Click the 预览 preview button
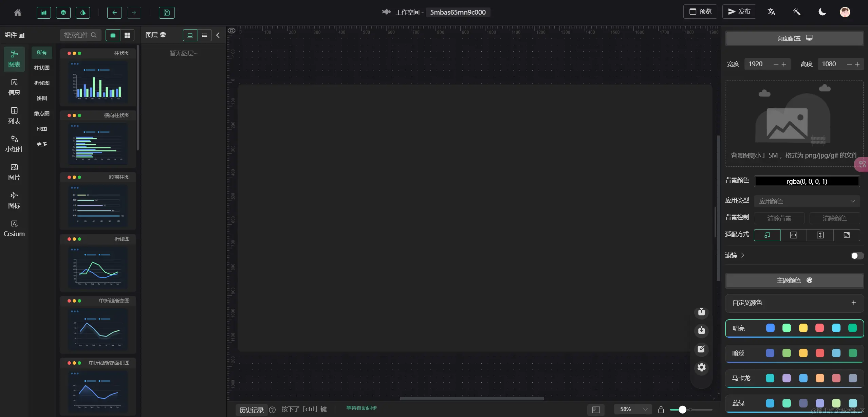The image size is (868, 417). pyautogui.click(x=700, y=12)
